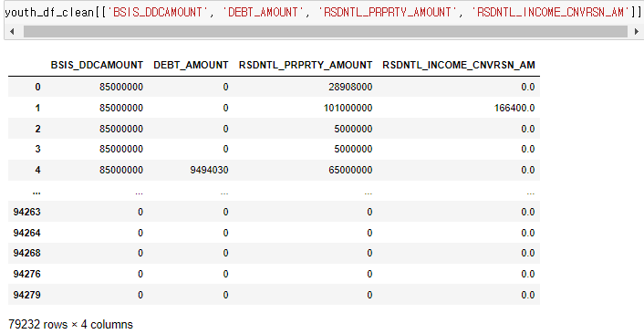Viewport: 644px width, 334px height.
Task: Click the scrollbar left arrow
Action: click(12, 31)
